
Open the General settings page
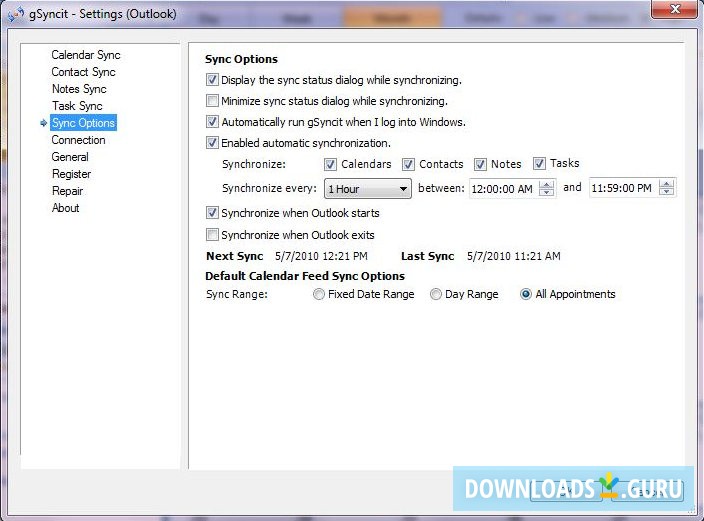[70, 157]
